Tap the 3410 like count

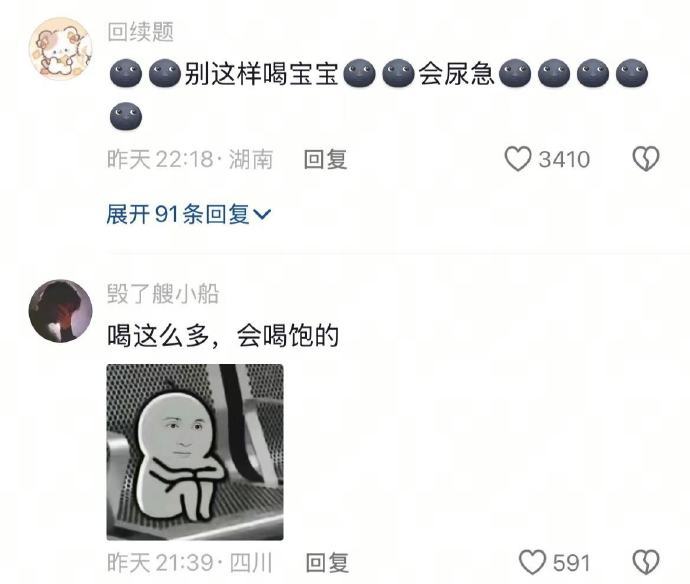click(x=564, y=159)
